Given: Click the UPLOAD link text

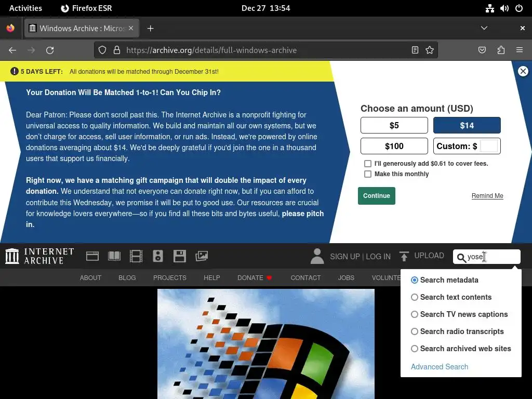Looking at the screenshot, I should coord(429,256).
